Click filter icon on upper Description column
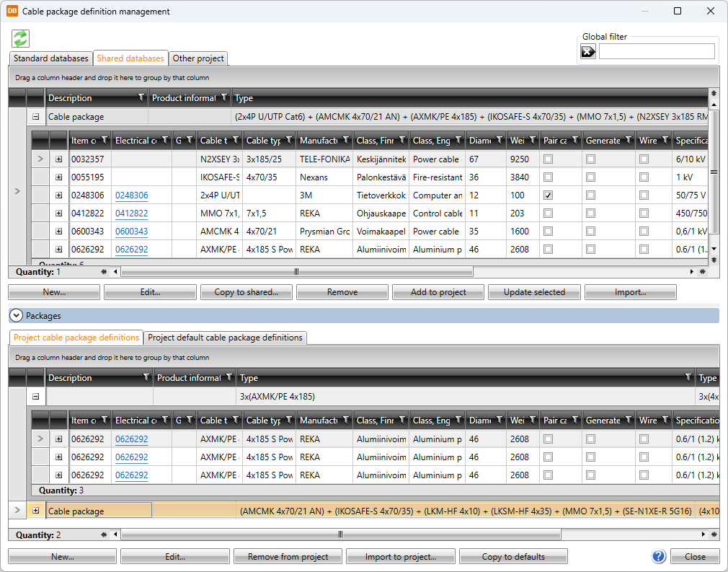The height and width of the screenshot is (572, 728). click(141, 98)
